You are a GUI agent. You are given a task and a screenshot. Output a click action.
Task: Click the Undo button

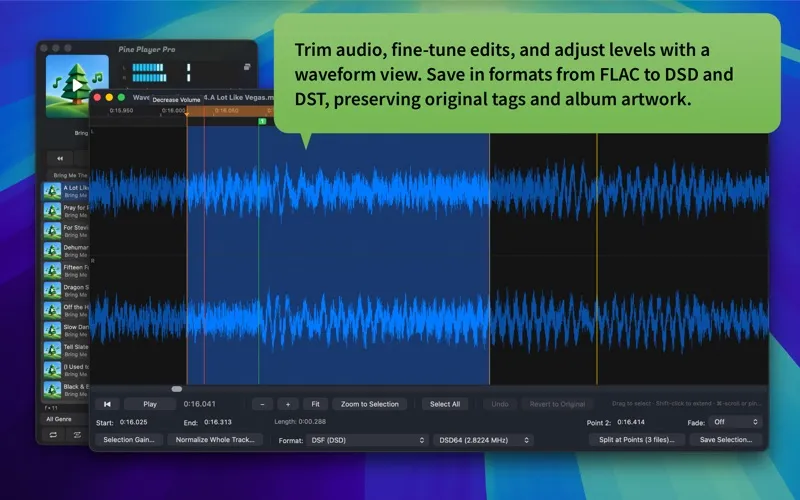point(500,404)
